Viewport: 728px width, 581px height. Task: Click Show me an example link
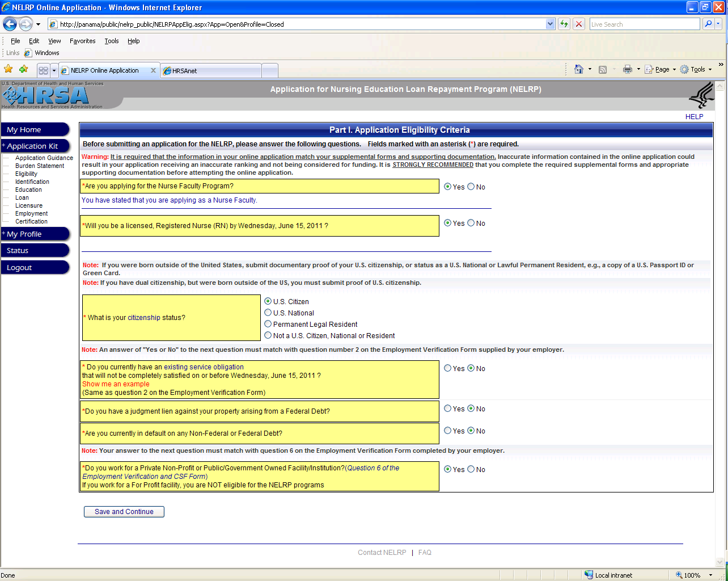116,384
